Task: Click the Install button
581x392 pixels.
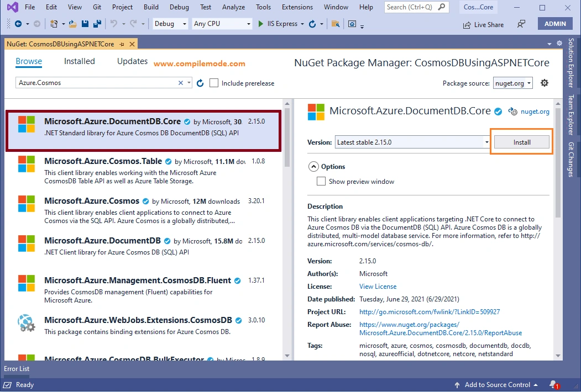Action: coord(522,142)
